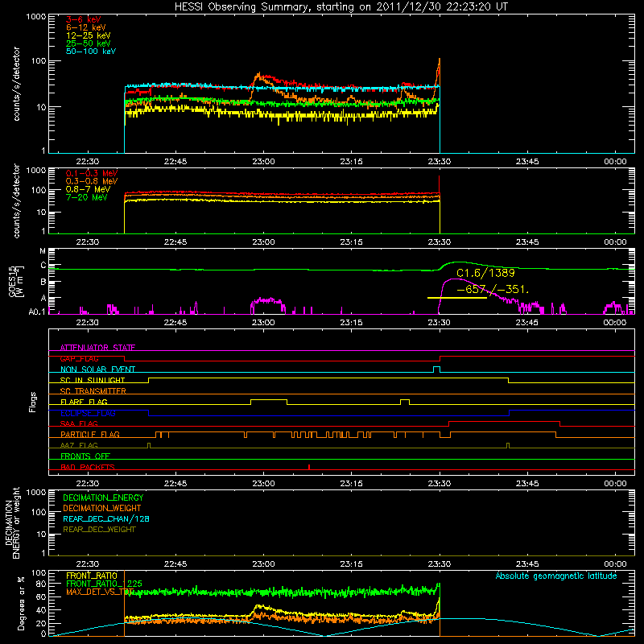
Task: Select the SC_TRANSMITTER flag label
Action: tap(93, 390)
